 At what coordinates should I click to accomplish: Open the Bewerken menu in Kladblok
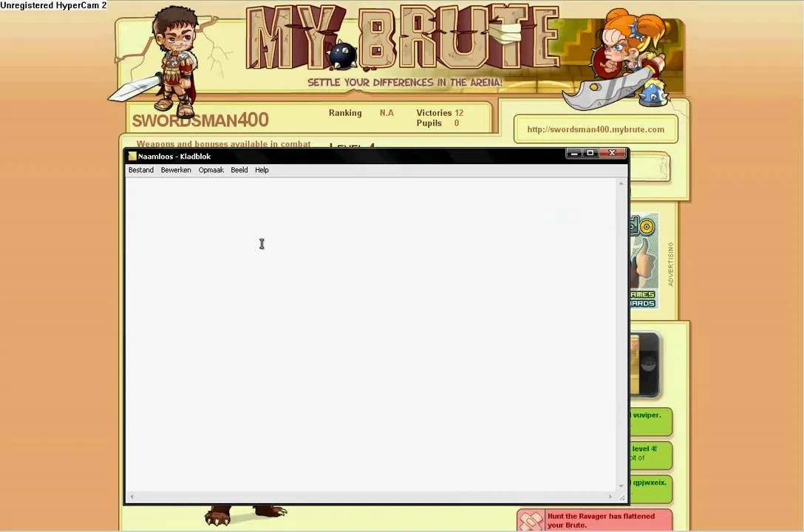pyautogui.click(x=176, y=170)
